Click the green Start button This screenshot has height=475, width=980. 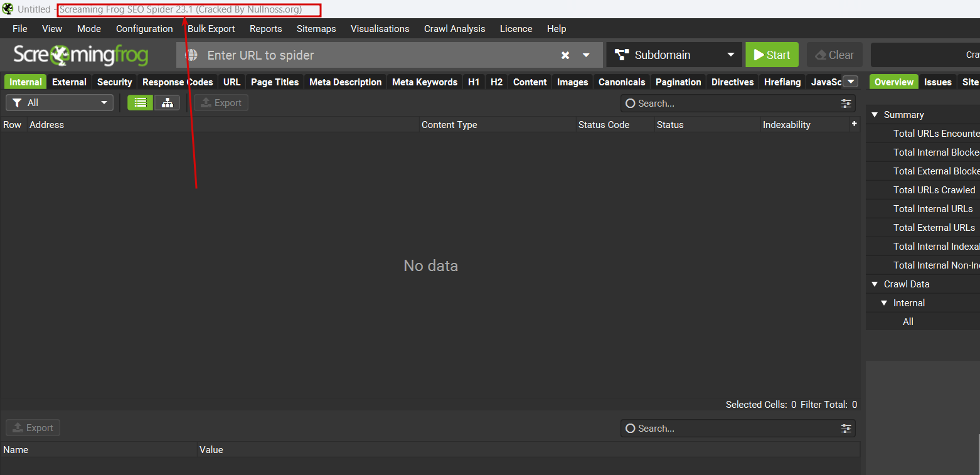[x=772, y=55]
